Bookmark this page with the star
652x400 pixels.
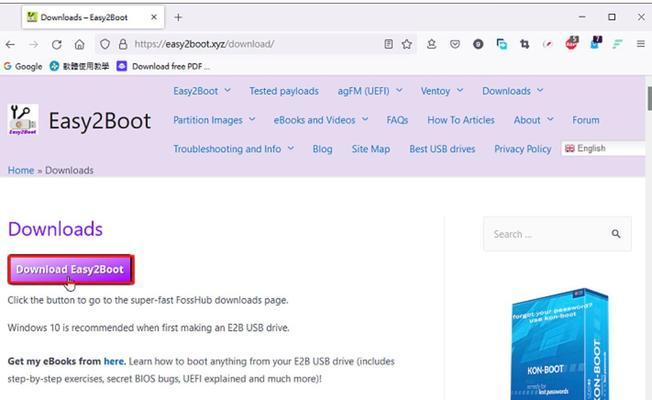[407, 44]
